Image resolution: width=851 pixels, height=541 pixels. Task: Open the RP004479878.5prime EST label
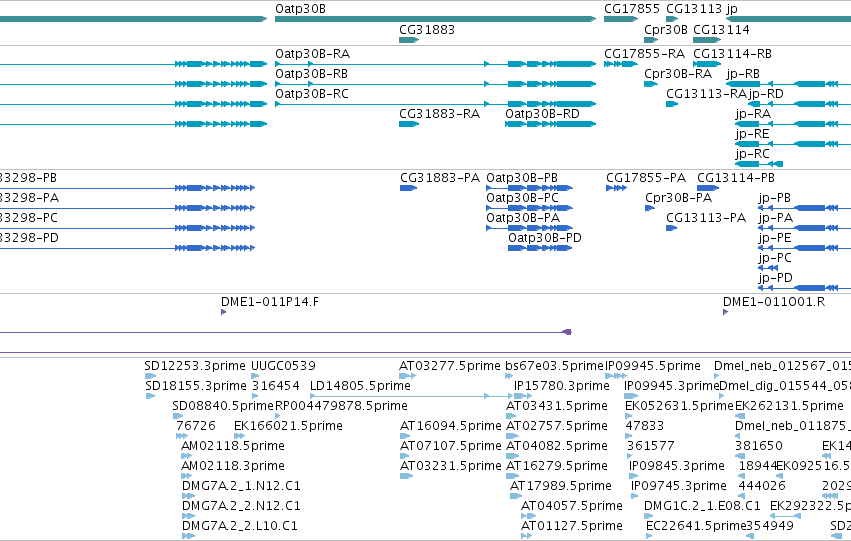341,406
